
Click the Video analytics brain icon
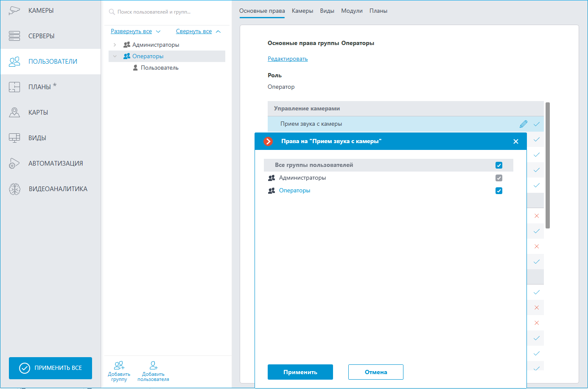coord(14,189)
